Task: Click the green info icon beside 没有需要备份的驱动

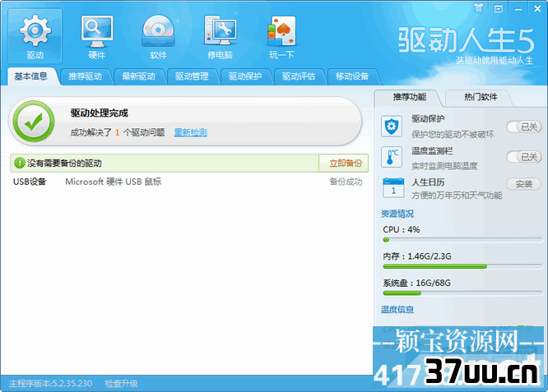Action: [19, 163]
